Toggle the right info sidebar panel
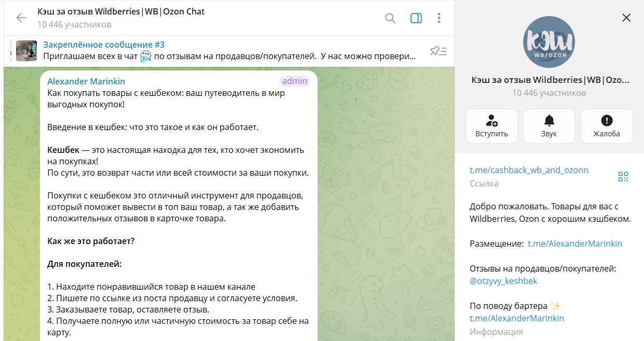This screenshot has width=644, height=341. 416,18
